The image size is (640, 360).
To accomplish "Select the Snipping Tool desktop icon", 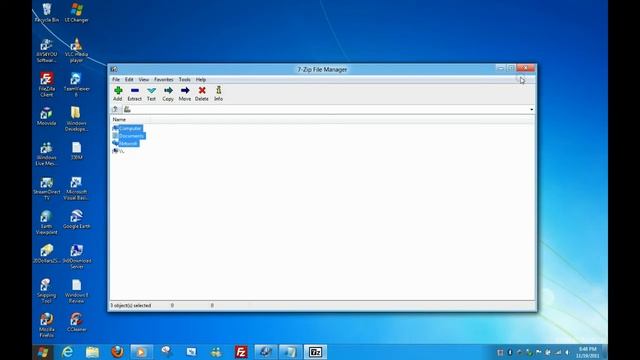I will (47, 291).
